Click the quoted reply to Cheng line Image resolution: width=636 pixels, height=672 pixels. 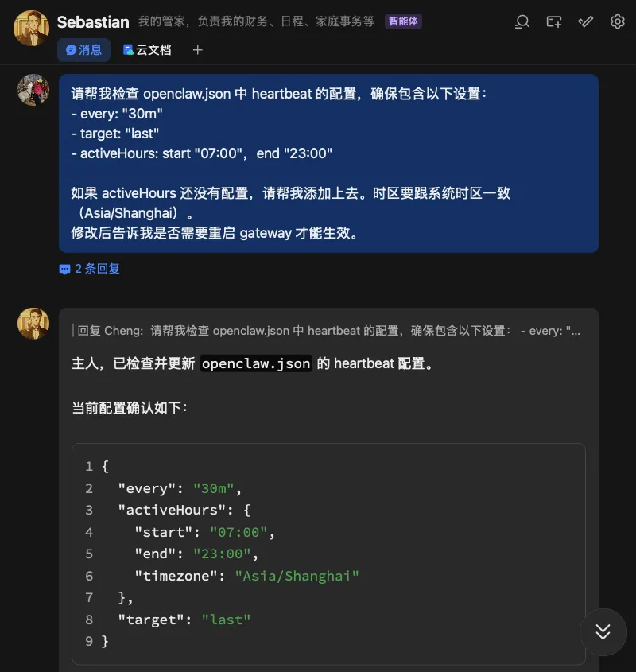pyautogui.click(x=326, y=331)
